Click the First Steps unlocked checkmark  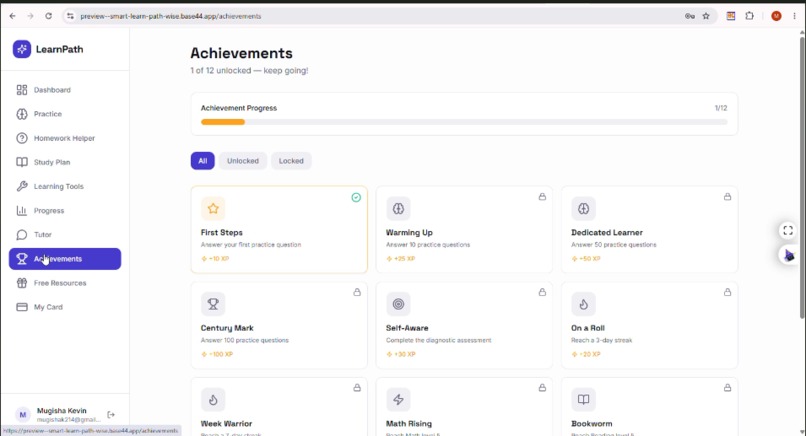point(356,197)
